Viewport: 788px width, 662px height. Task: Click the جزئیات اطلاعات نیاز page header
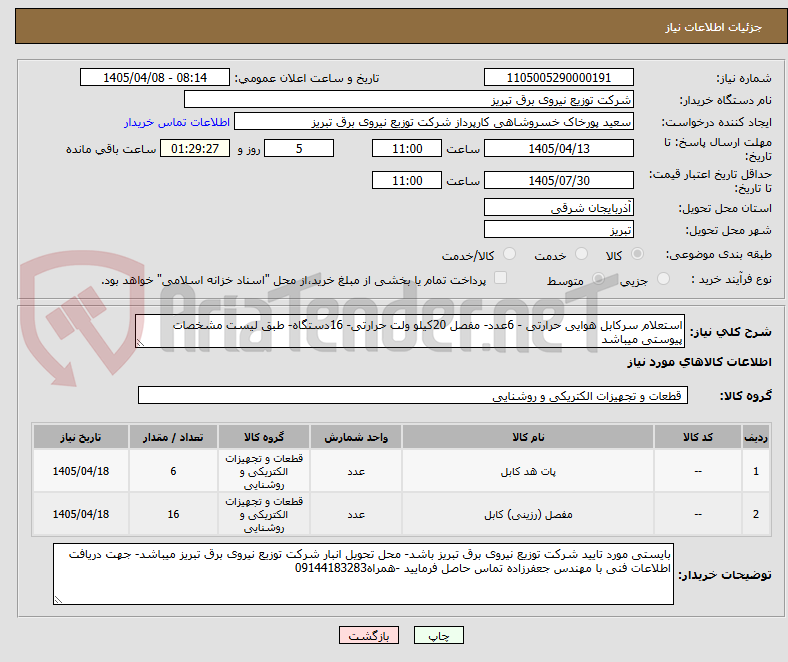click(713, 27)
